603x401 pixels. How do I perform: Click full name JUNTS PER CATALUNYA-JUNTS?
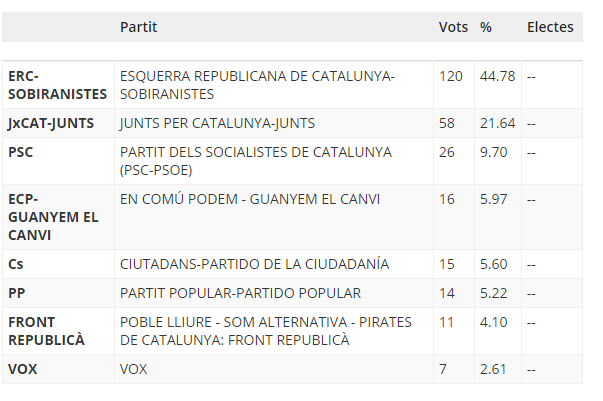[x=217, y=123]
